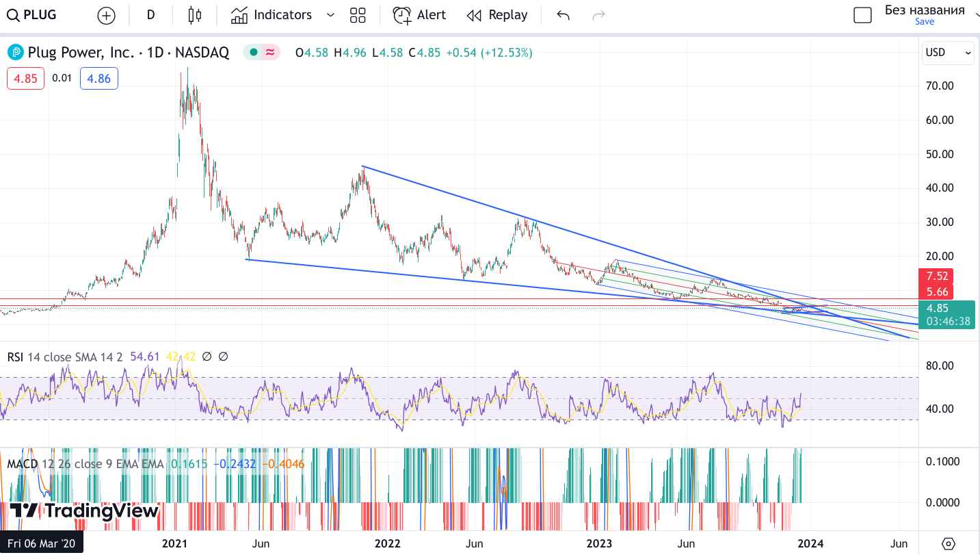Start bar Replay mode
Screen dimensions: 980x555
(x=497, y=15)
